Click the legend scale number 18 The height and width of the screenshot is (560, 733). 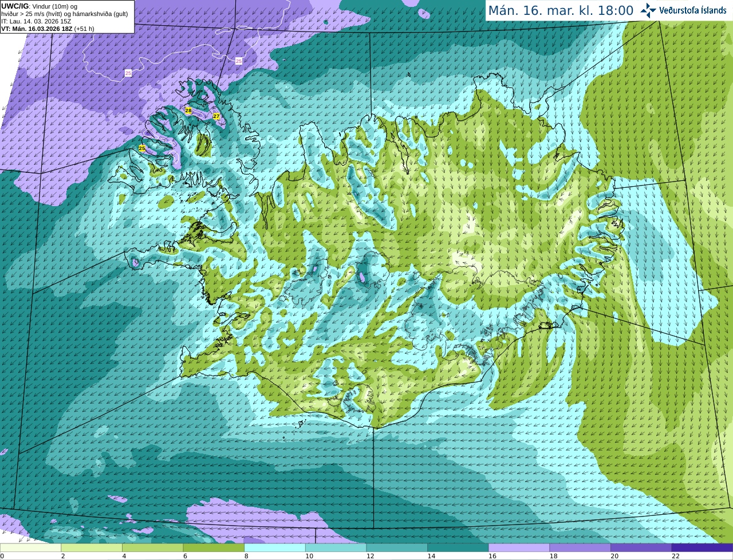click(x=554, y=556)
